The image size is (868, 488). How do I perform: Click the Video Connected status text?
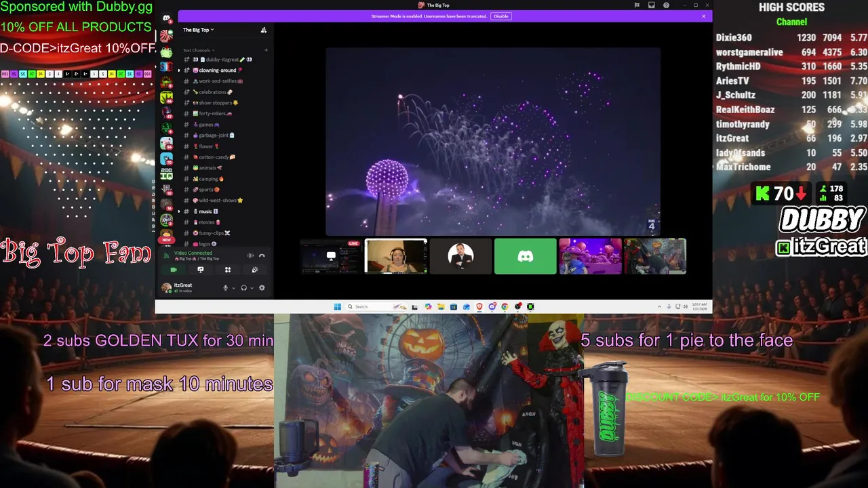click(193, 253)
